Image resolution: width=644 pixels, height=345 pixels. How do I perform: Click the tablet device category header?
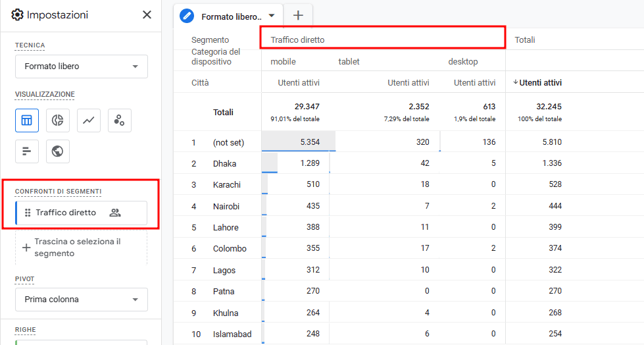pyautogui.click(x=349, y=62)
